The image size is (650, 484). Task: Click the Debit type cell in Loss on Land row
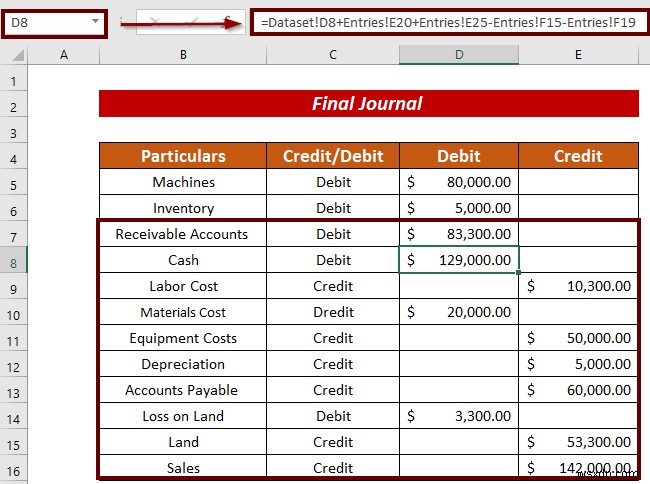(x=333, y=416)
